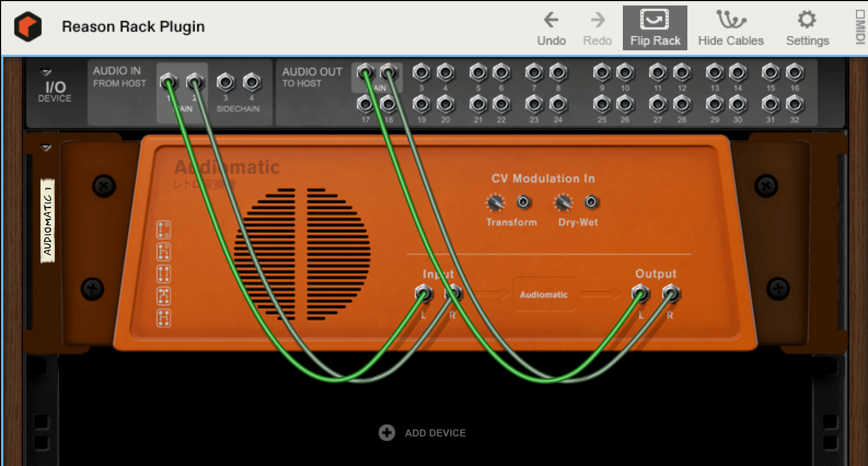Click the Dry-Wet CV input jack

591,202
